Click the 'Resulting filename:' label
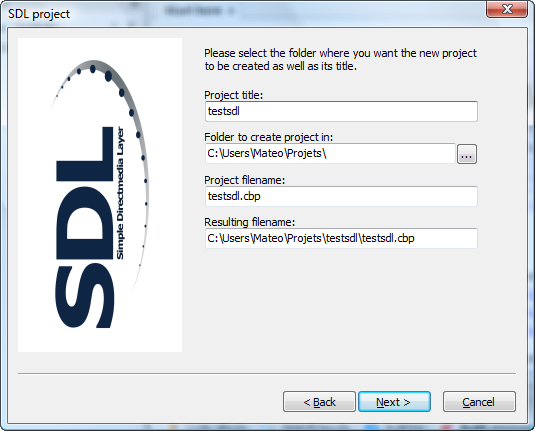Screen dimensions: 535x431 point(249,222)
